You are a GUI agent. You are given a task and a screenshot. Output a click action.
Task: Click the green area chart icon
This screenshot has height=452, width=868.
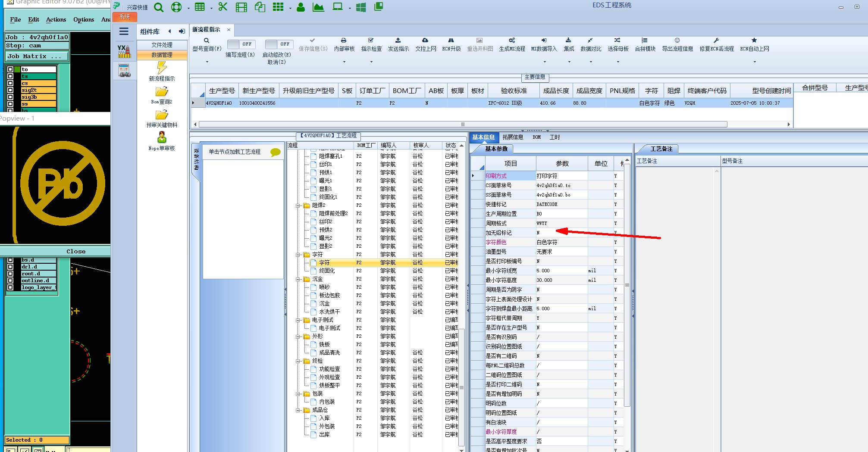[318, 7]
